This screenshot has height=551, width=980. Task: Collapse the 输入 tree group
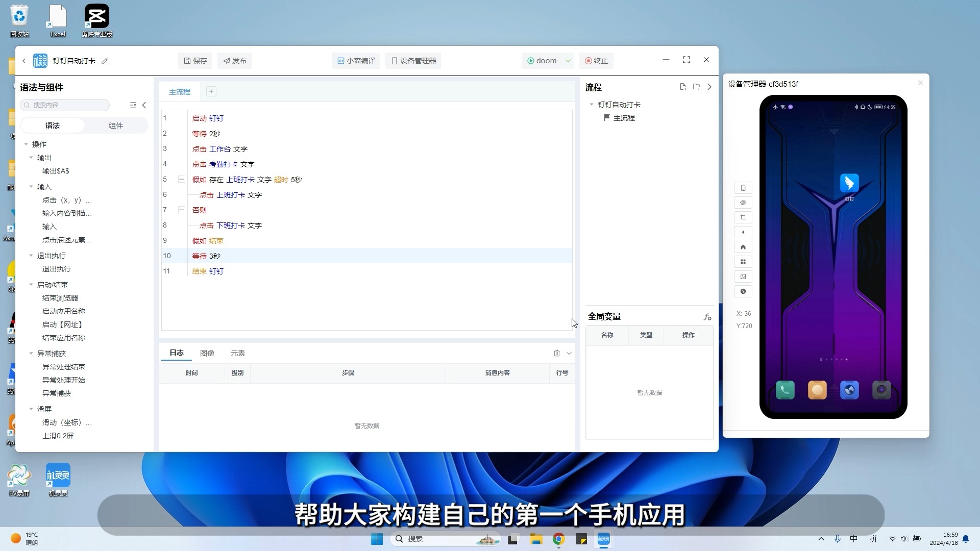coord(31,187)
